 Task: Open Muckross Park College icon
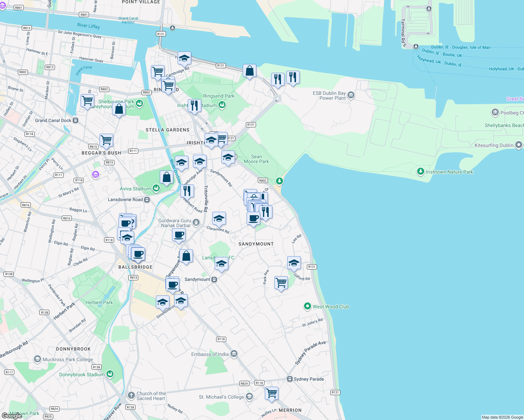coord(37,359)
